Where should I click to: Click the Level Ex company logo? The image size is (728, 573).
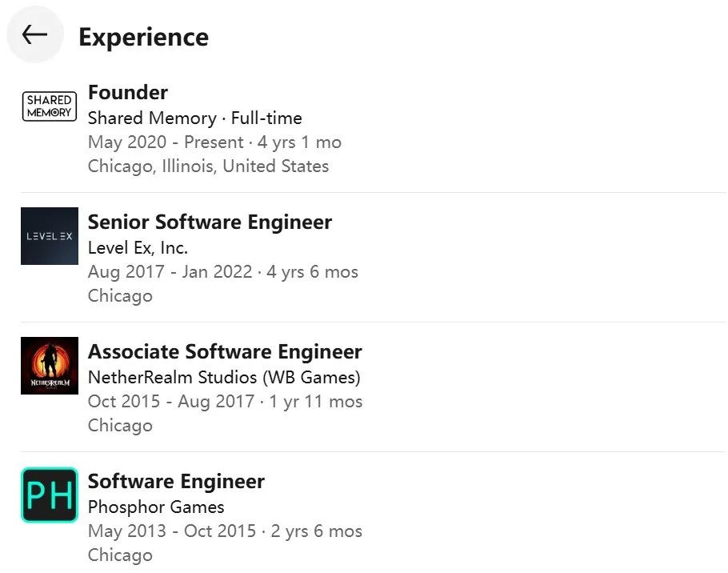pyautogui.click(x=50, y=236)
